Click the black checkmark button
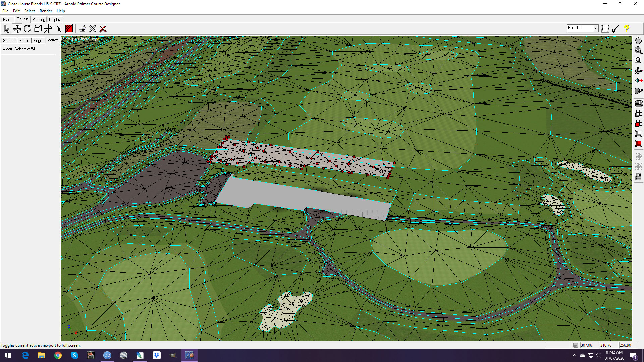Image resolution: width=644 pixels, height=362 pixels. (615, 28)
